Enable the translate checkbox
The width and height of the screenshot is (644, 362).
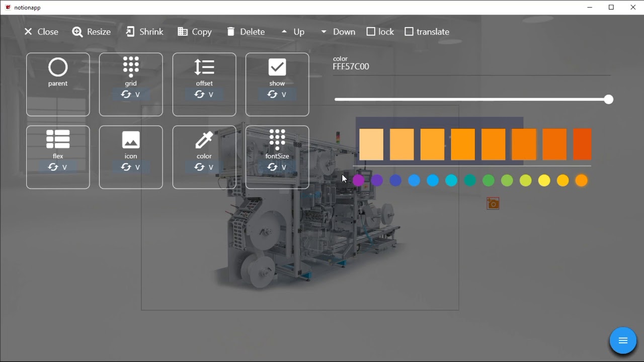coord(409,32)
